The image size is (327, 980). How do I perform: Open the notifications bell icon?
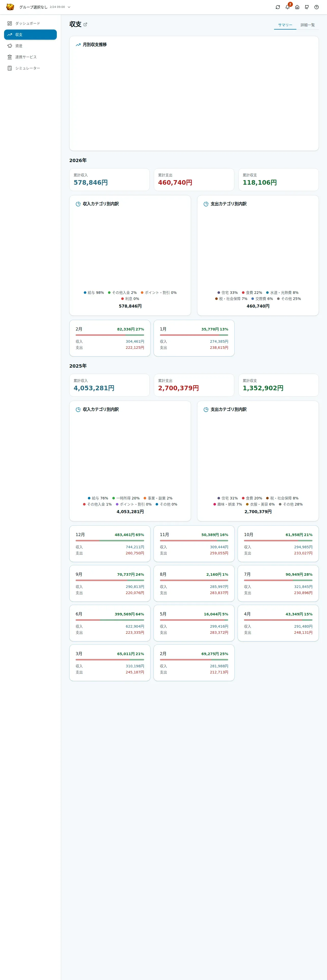coord(288,7)
